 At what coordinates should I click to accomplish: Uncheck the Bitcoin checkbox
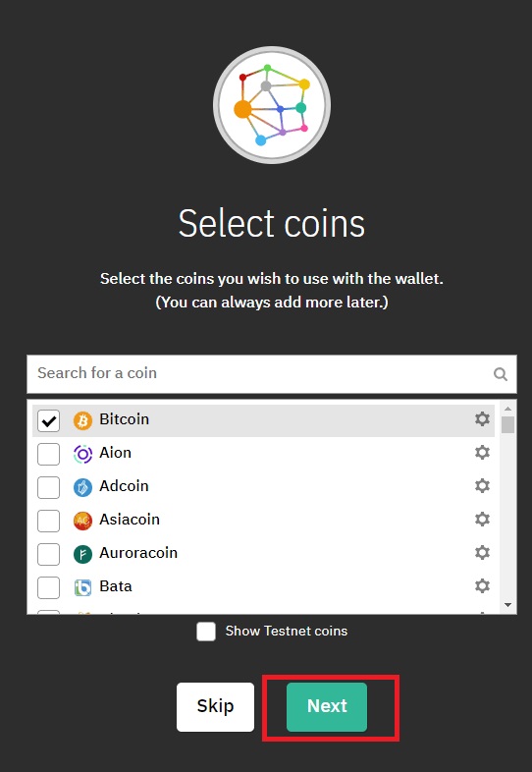pyautogui.click(x=49, y=421)
